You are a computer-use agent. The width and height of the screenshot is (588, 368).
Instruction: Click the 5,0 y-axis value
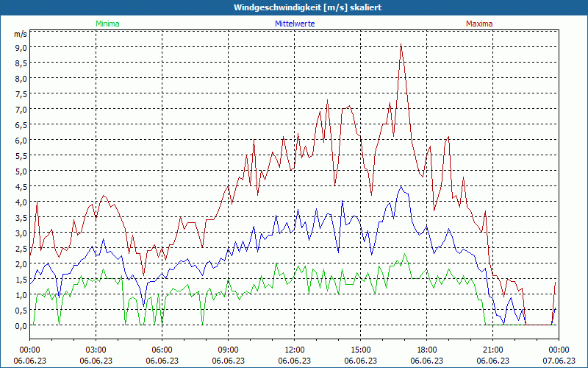(21, 171)
